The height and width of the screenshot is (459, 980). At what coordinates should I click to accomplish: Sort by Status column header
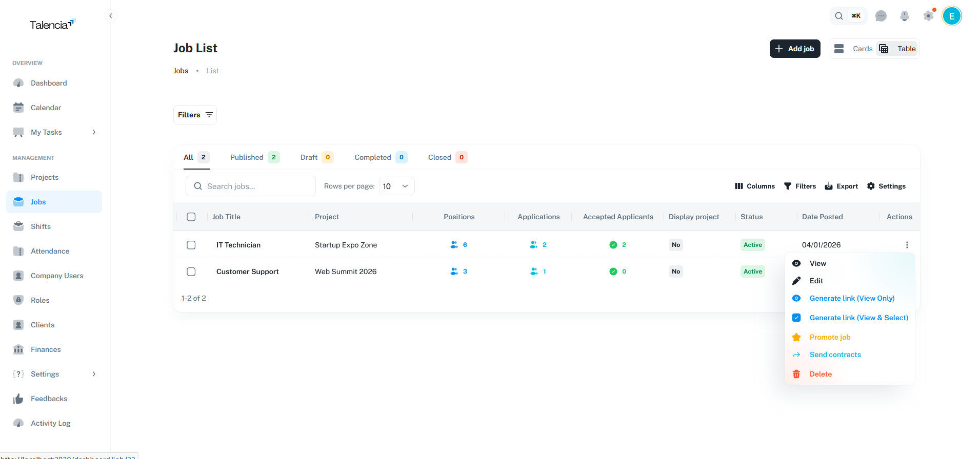coord(751,217)
